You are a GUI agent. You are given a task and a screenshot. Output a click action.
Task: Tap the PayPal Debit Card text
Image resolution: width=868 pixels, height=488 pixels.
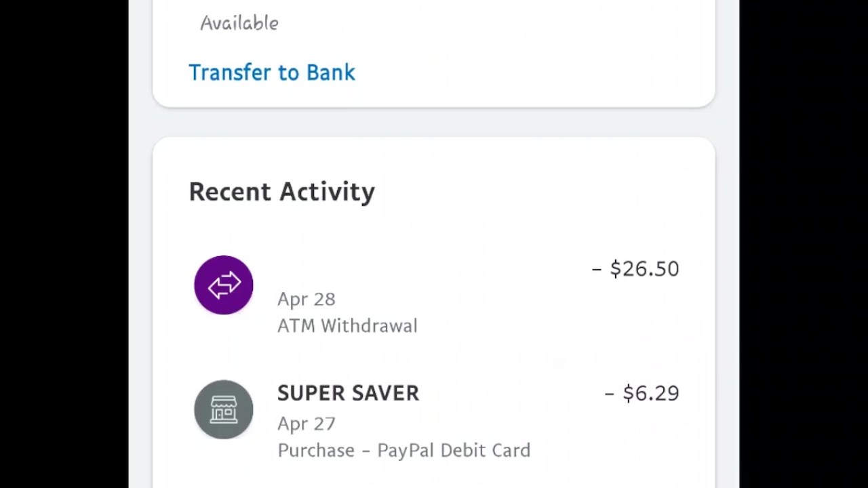coord(454,451)
